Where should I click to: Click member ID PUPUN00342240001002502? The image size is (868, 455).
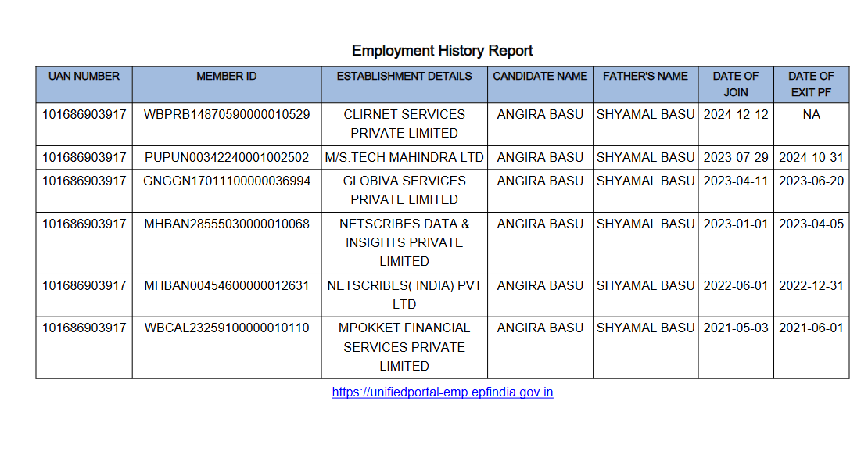[227, 158]
